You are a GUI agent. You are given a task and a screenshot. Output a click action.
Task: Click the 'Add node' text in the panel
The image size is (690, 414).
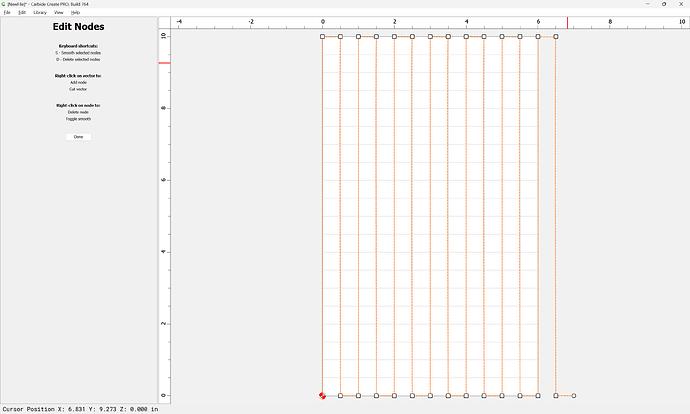click(78, 82)
